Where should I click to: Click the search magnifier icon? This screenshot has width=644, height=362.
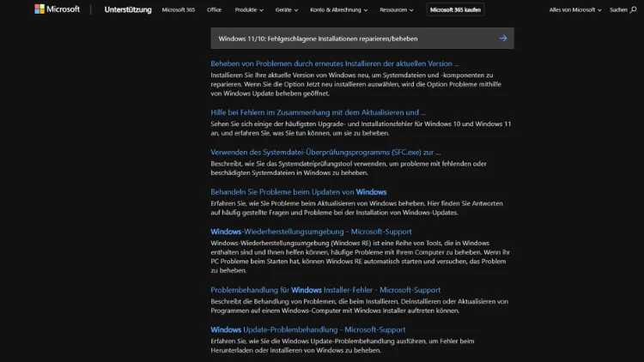point(634,9)
